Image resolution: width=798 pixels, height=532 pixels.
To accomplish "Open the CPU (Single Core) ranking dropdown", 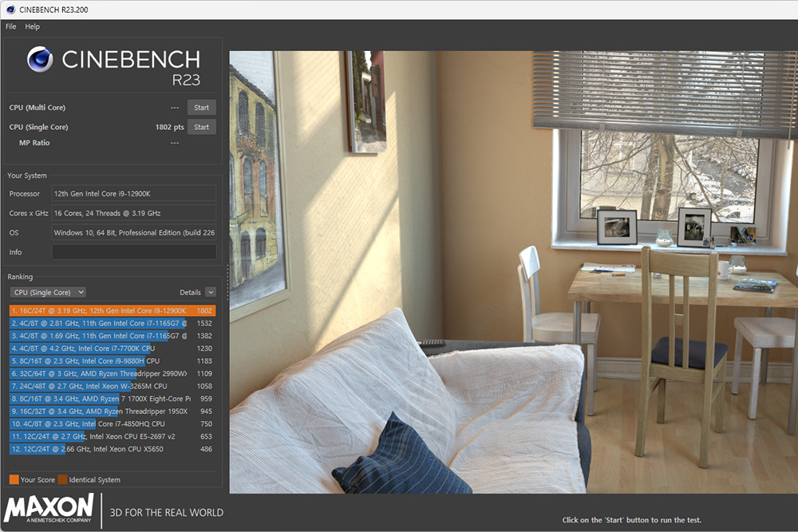I will (x=47, y=292).
